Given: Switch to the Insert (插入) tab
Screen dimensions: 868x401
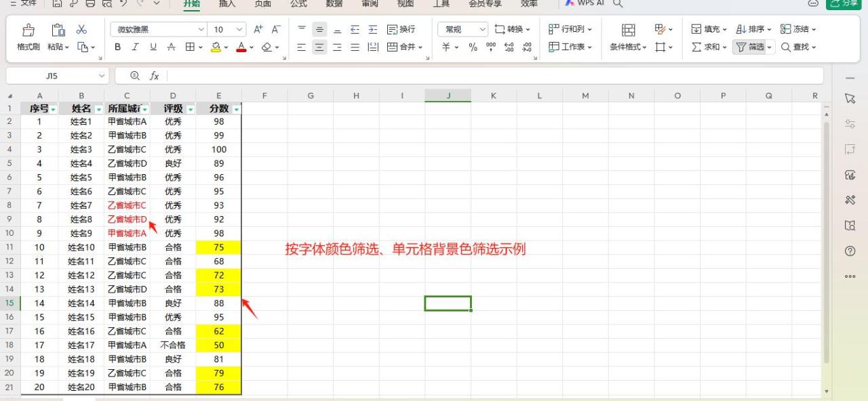Looking at the screenshot, I should [227, 3].
